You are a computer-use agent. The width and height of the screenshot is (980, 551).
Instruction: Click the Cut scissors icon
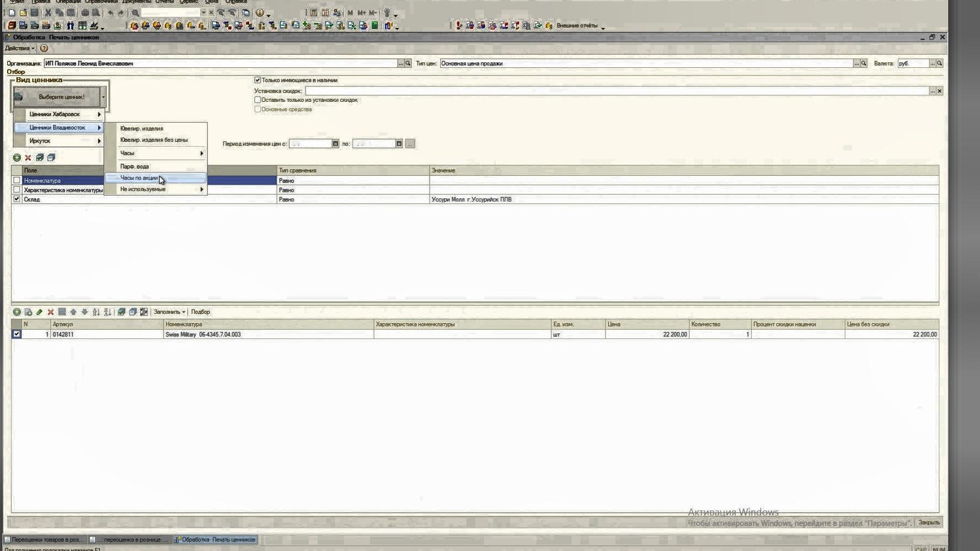click(48, 13)
